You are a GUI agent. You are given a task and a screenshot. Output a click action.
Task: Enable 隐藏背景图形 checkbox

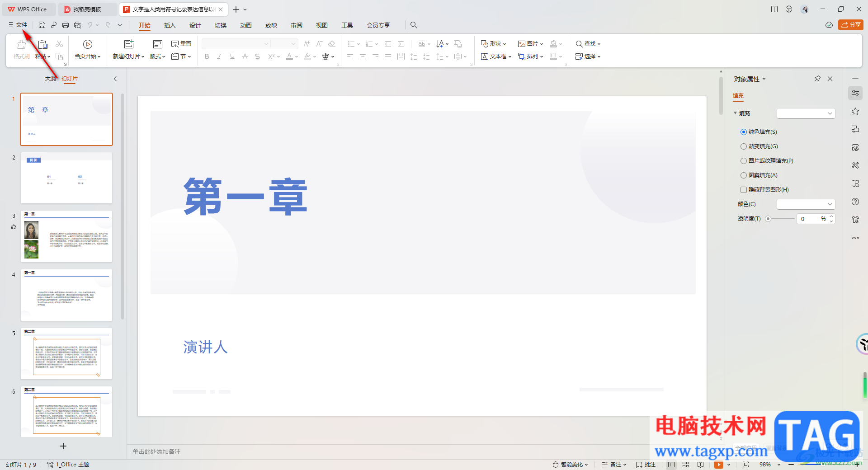[x=743, y=190]
